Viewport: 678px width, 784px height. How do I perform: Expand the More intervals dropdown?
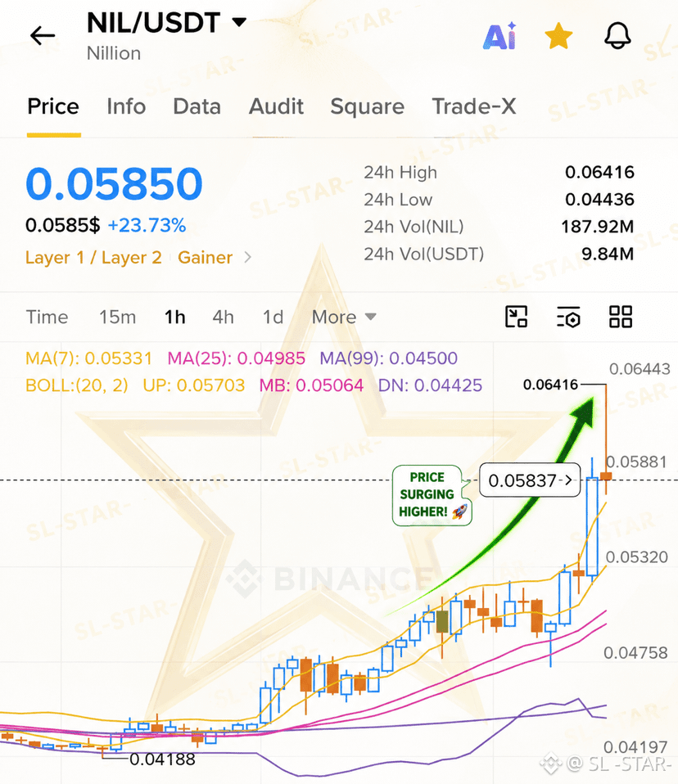click(344, 317)
